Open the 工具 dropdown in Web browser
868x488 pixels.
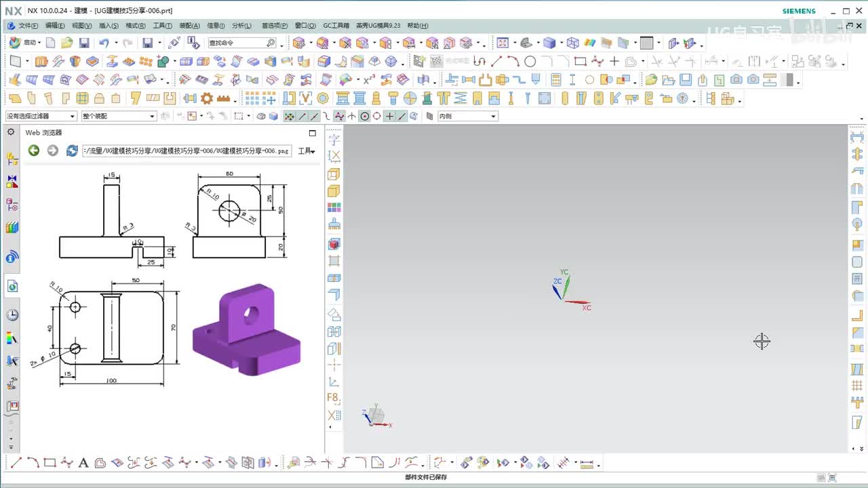click(307, 151)
